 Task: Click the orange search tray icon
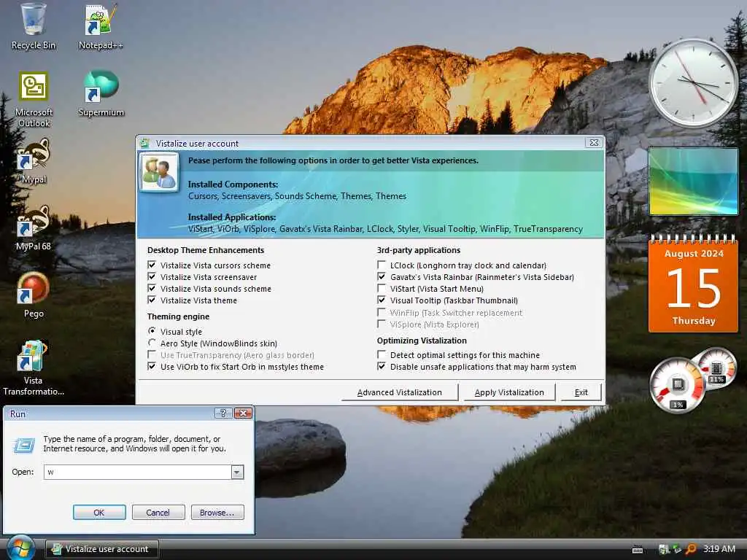[x=690, y=549]
